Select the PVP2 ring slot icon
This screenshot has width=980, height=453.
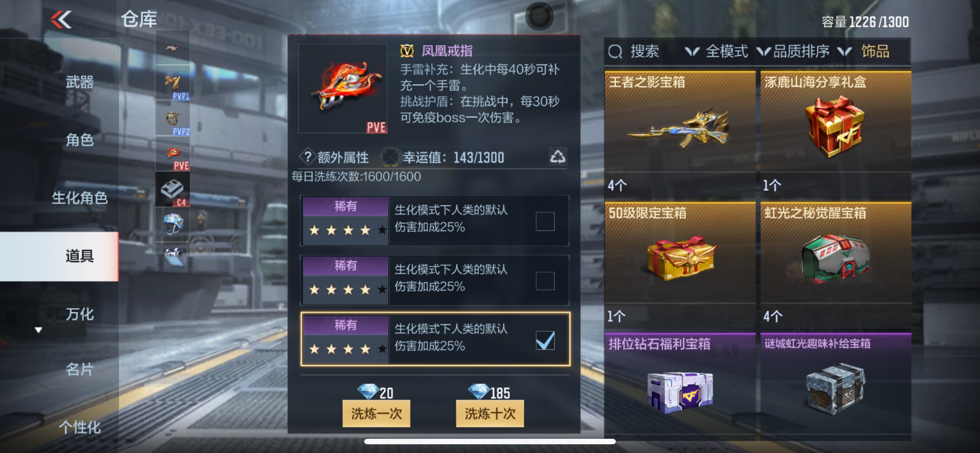pos(173,119)
